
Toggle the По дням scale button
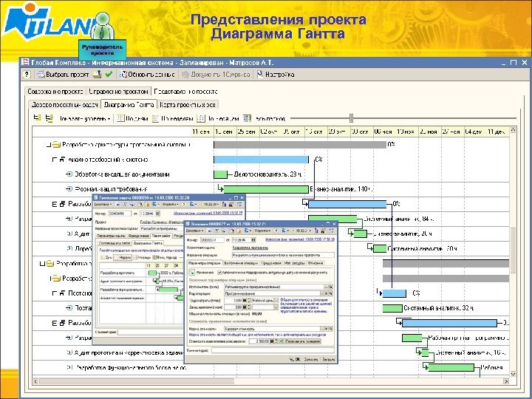133,118
